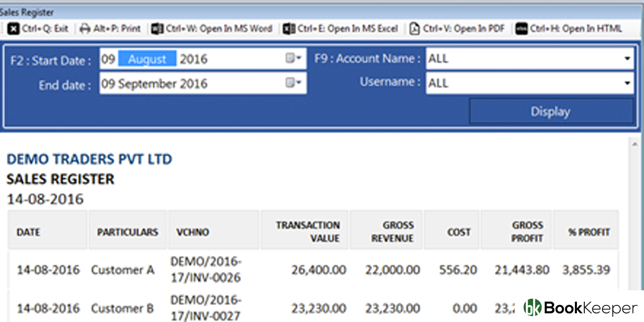Expand the Username dropdown
The image size is (644, 322).
coord(627,83)
